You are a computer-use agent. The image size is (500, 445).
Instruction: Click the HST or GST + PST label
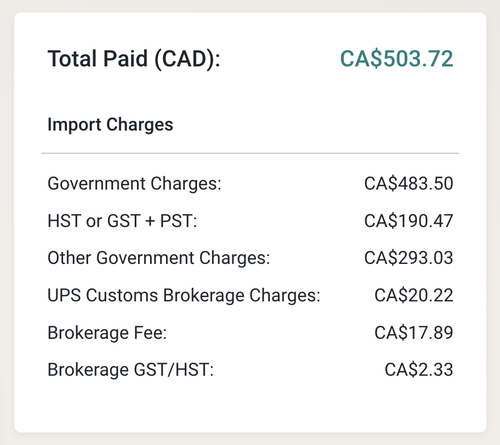(122, 221)
